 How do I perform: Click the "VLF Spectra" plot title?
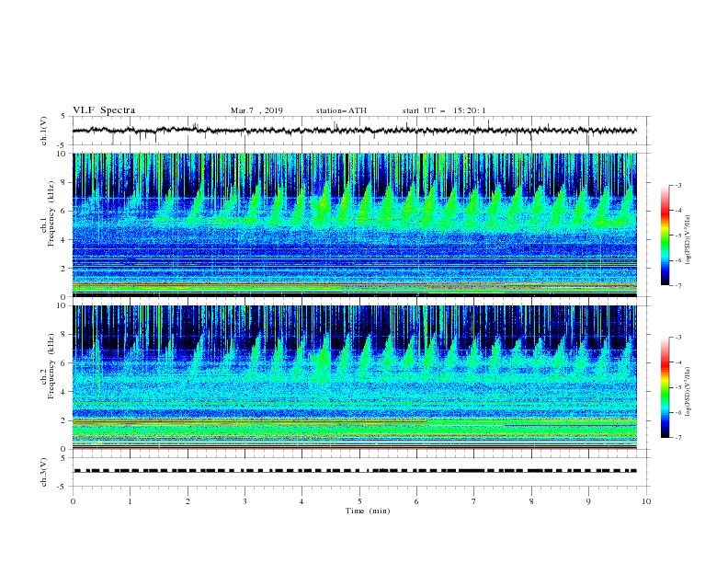(x=104, y=110)
